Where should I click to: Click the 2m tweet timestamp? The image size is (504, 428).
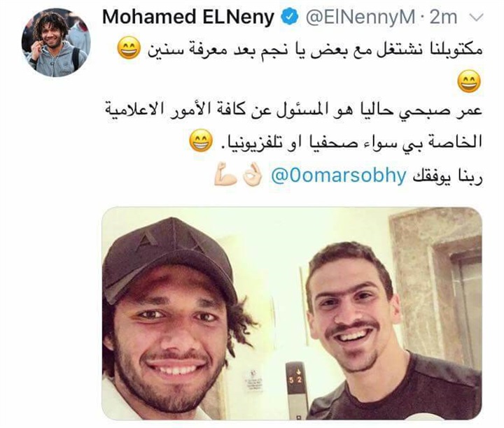(x=443, y=17)
